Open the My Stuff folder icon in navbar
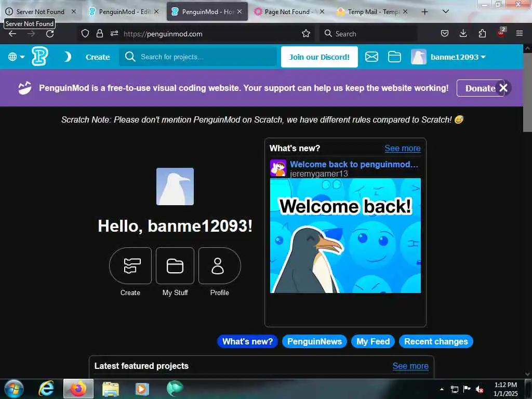Screen dimensions: 532x399 click(x=394, y=57)
